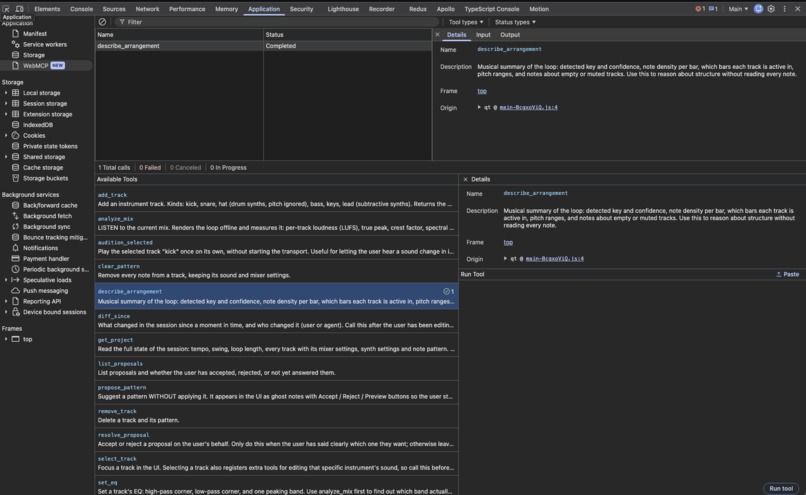Click the Run tool button
Image resolution: width=806 pixels, height=495 pixels.
781,488
